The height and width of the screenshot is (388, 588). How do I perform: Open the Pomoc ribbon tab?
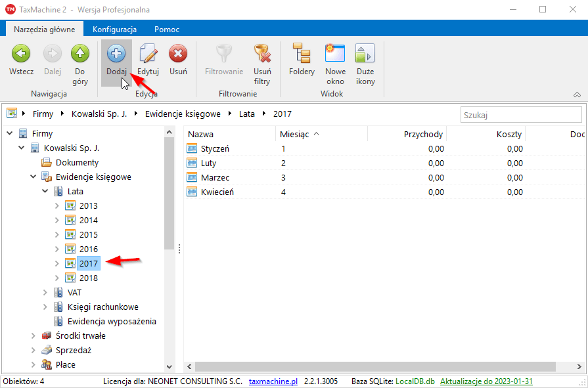(167, 30)
